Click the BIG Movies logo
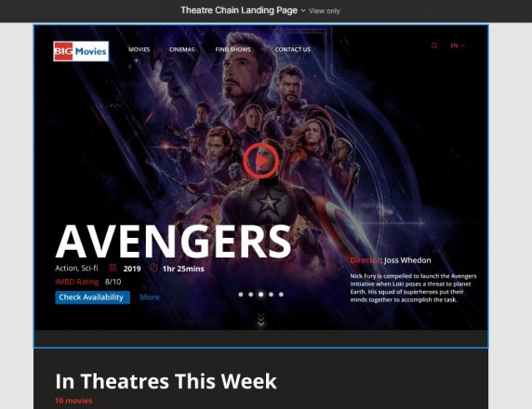 (x=81, y=51)
